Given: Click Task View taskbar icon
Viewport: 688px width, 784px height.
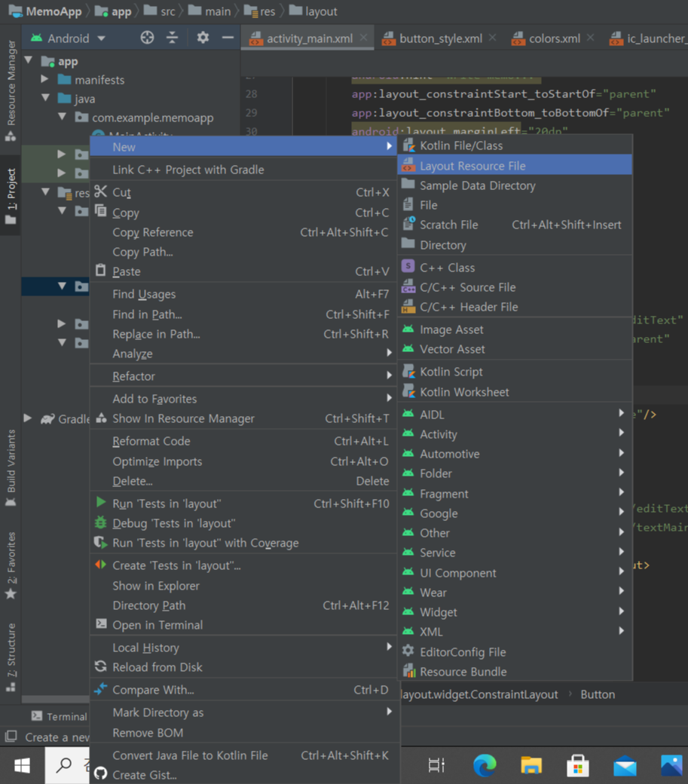Looking at the screenshot, I should tap(436, 765).
